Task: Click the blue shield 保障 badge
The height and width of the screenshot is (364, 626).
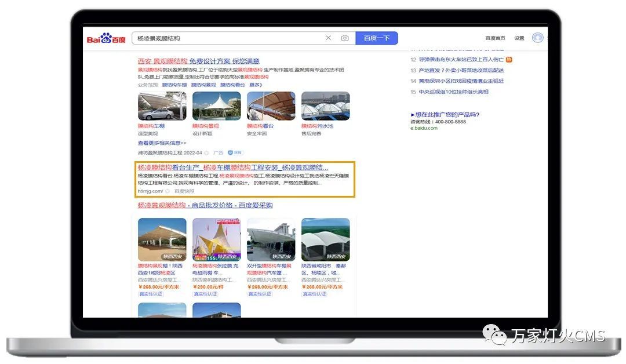Action: coord(235,152)
